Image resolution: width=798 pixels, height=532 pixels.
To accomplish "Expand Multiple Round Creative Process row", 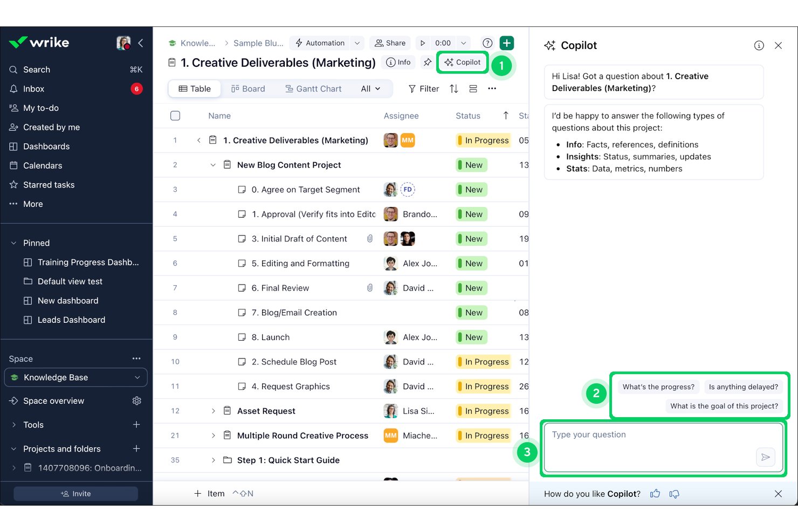I will [213, 436].
